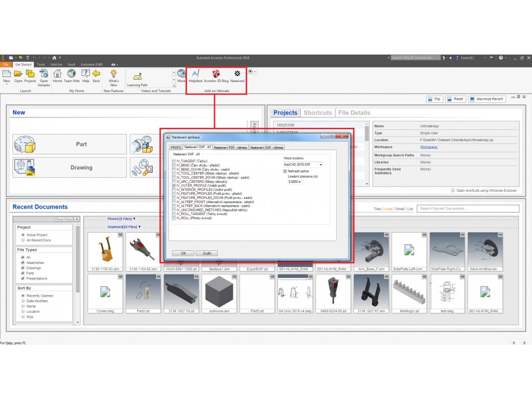Click the Drawing template icon in New panel
This screenshot has height=399, width=532.
pyautogui.click(x=24, y=168)
